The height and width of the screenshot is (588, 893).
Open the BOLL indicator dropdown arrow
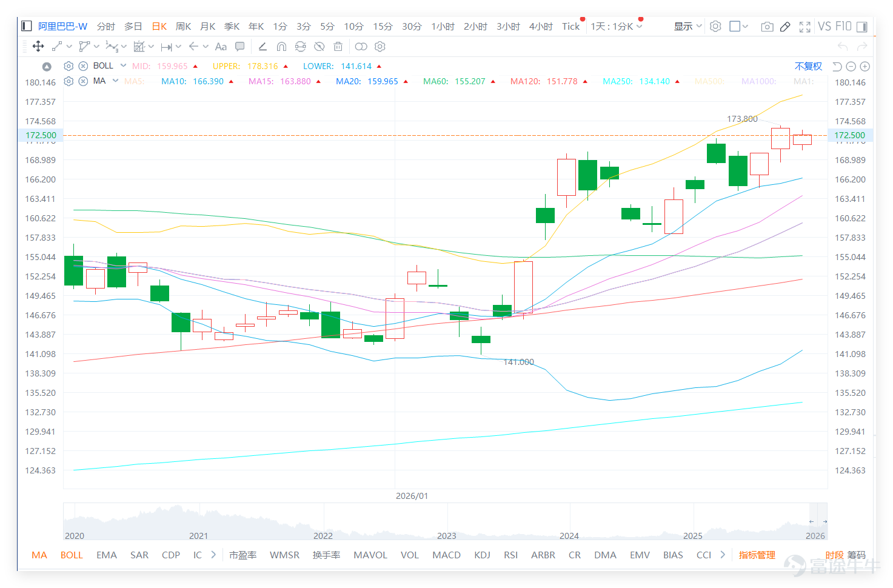coord(123,65)
